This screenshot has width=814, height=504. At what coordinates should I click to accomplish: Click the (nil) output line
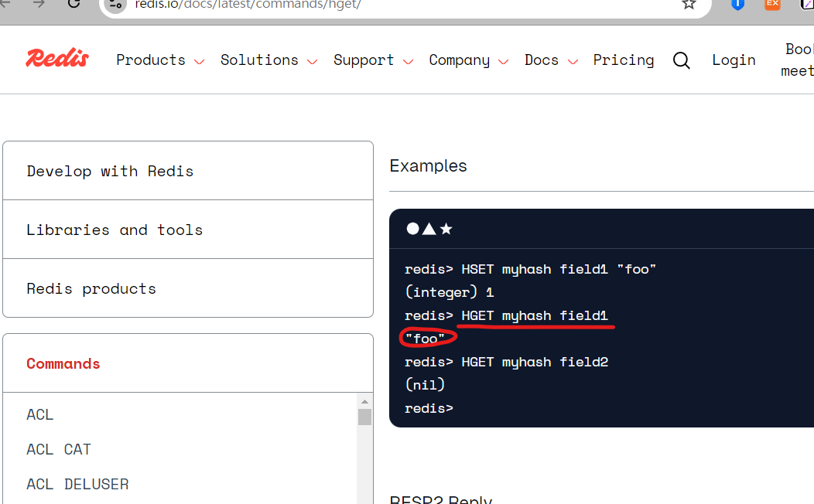[425, 385]
